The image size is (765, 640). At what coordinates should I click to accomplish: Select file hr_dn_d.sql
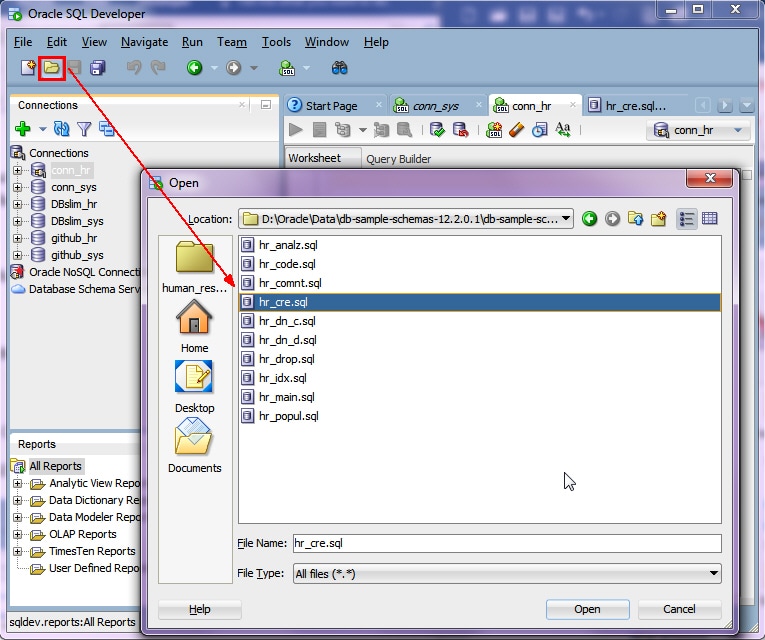[288, 340]
